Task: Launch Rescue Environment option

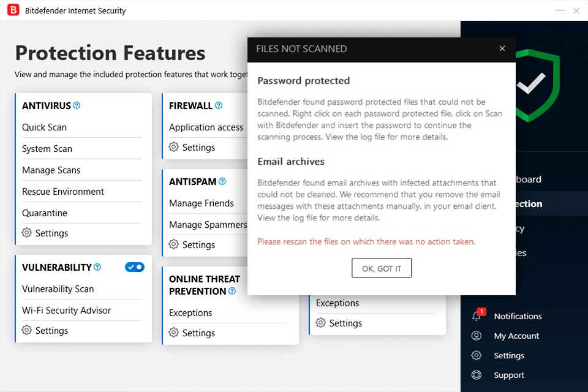Action: click(x=63, y=192)
